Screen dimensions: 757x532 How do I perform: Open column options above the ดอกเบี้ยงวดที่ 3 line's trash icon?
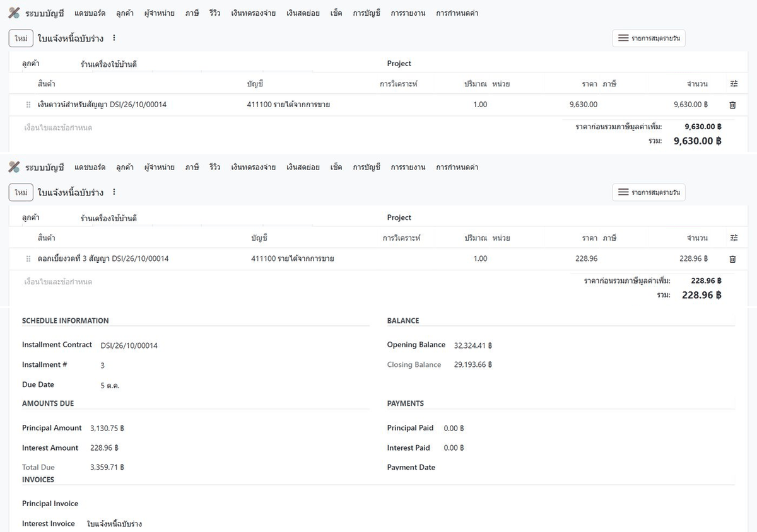coord(734,238)
